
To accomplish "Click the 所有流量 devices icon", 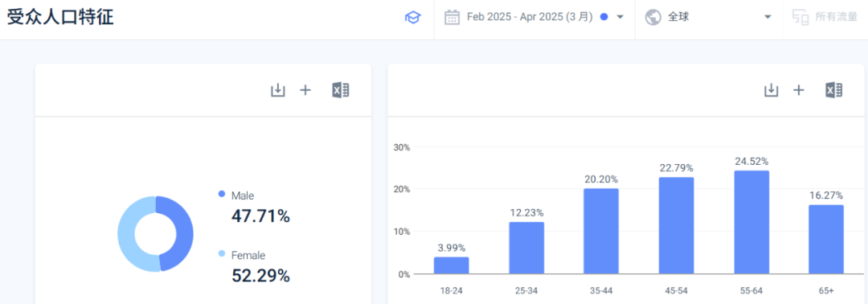I will [800, 17].
